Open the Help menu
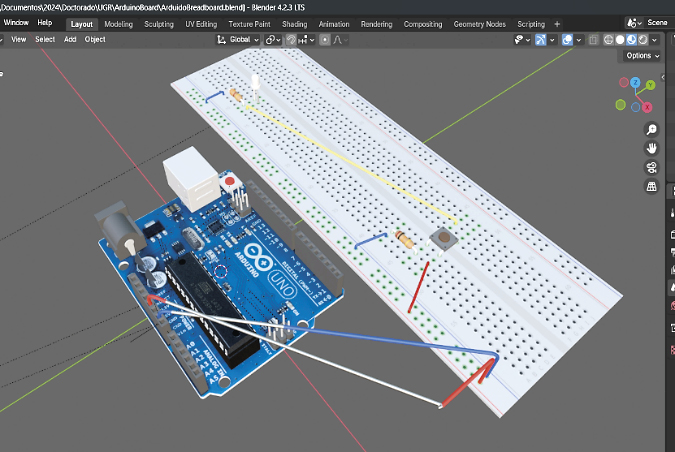The width and height of the screenshot is (675, 452). [x=45, y=22]
